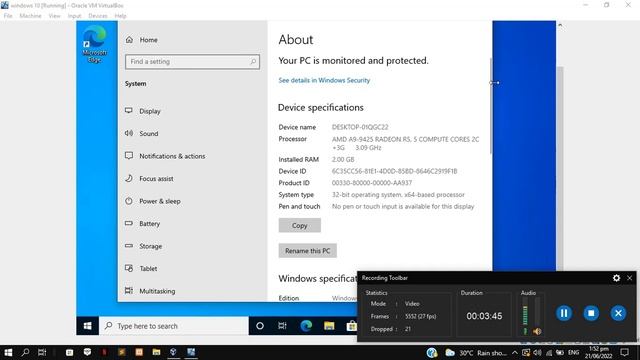Click the host taskbar search icon
The height and width of the screenshot is (360, 640).
click(25, 352)
